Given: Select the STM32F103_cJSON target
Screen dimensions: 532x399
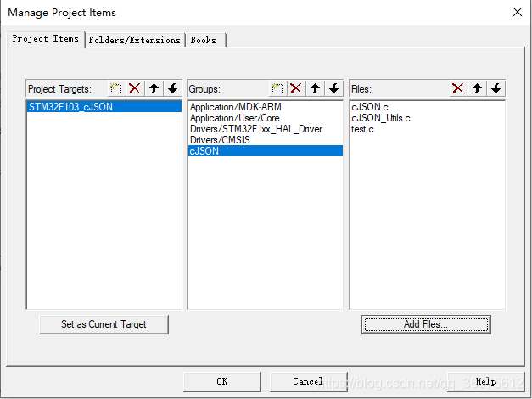Looking at the screenshot, I should (104, 107).
